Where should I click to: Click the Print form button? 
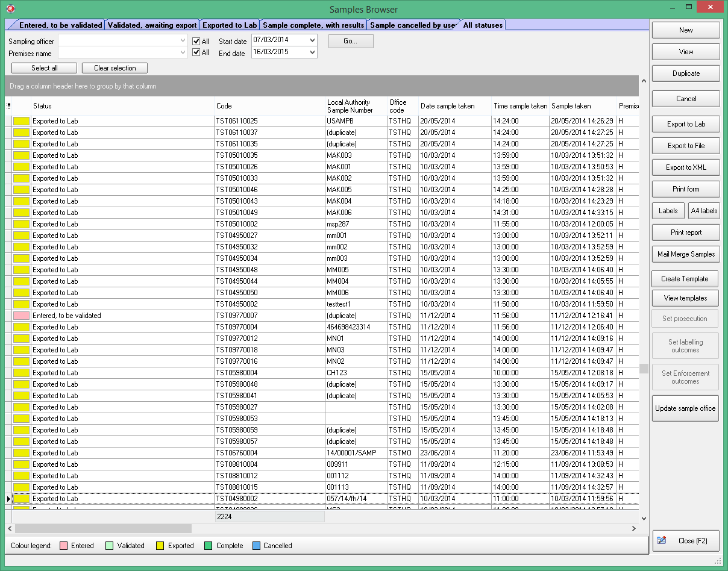[686, 189]
